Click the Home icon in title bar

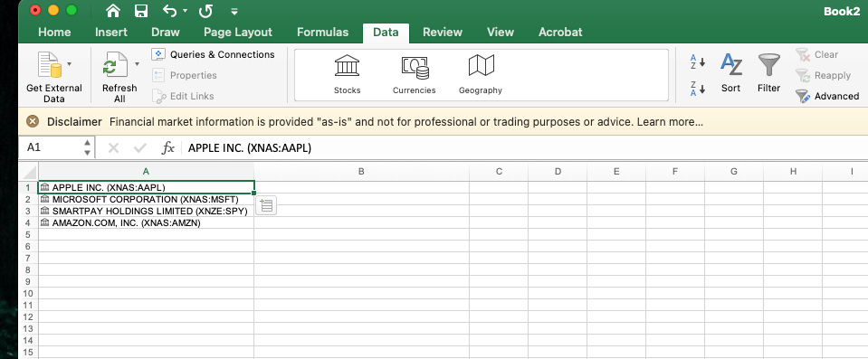point(113,11)
